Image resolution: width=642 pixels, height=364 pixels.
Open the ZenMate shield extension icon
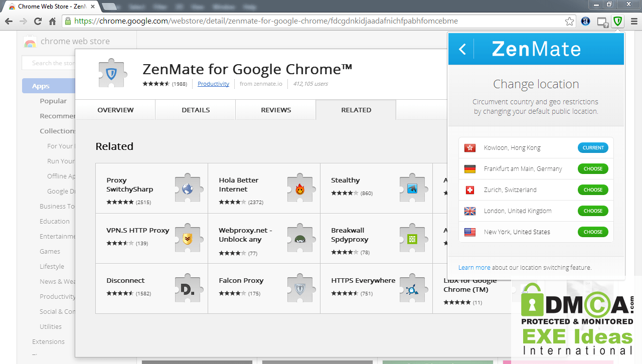point(617,21)
